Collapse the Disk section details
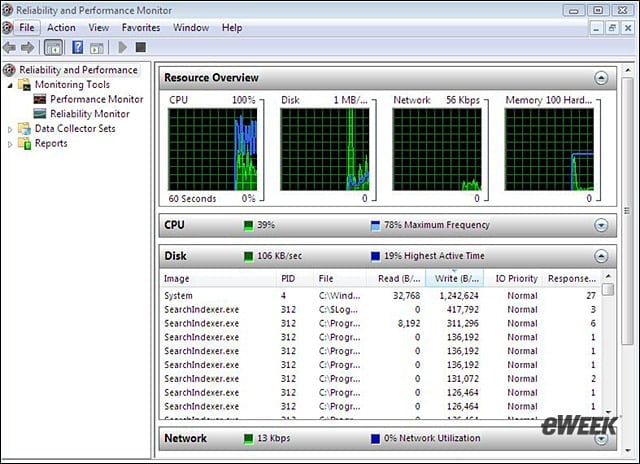 (601, 256)
